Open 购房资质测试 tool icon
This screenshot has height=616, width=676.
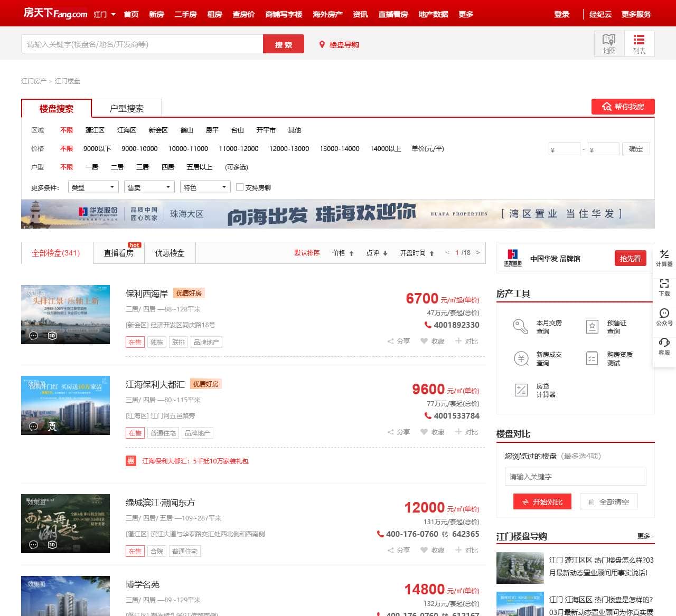click(x=592, y=358)
